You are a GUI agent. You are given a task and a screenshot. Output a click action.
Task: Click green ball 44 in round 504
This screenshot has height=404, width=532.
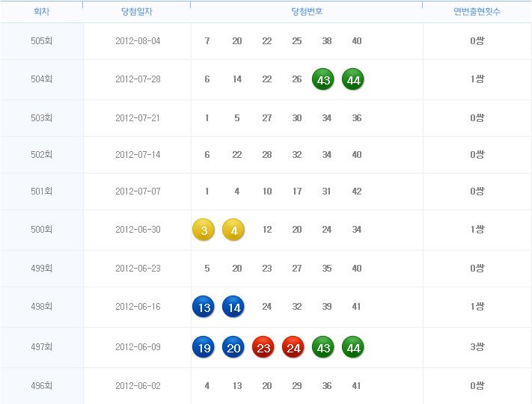pos(353,79)
